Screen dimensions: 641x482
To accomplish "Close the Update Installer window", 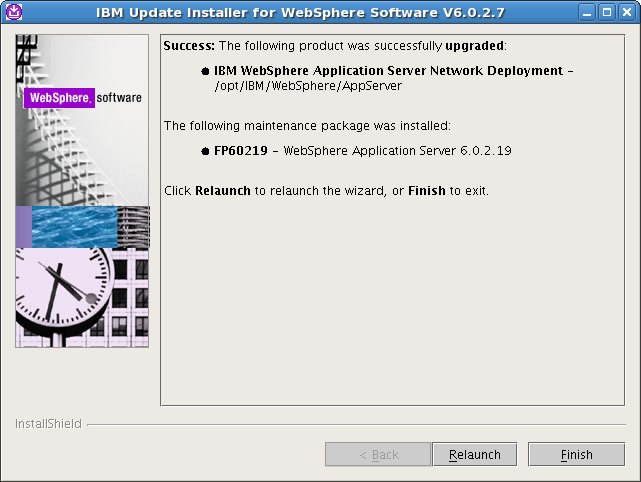I will 627,12.
